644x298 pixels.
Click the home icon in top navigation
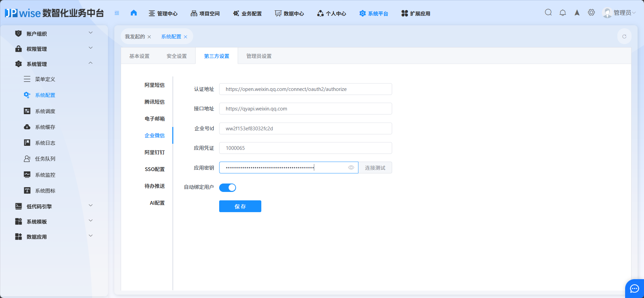click(134, 13)
